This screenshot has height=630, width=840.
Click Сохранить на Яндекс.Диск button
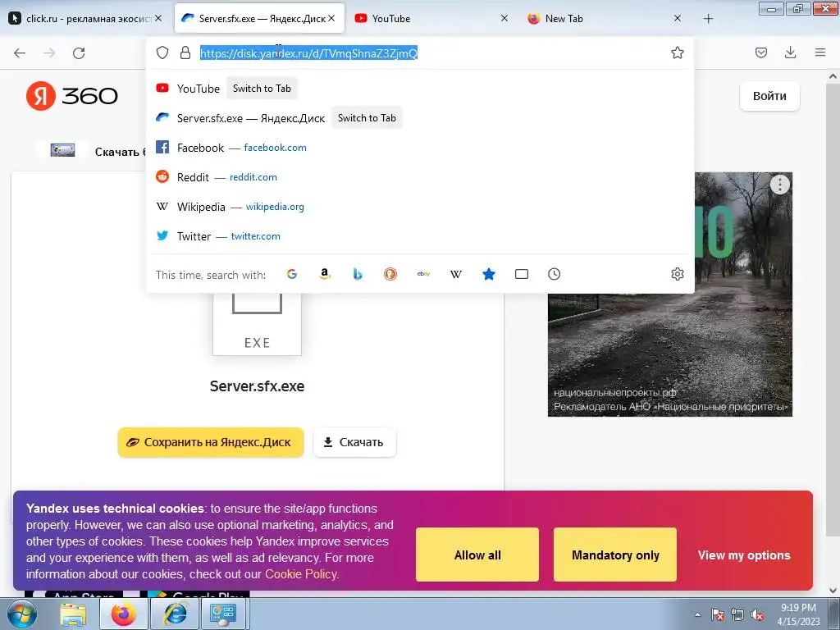click(x=211, y=442)
